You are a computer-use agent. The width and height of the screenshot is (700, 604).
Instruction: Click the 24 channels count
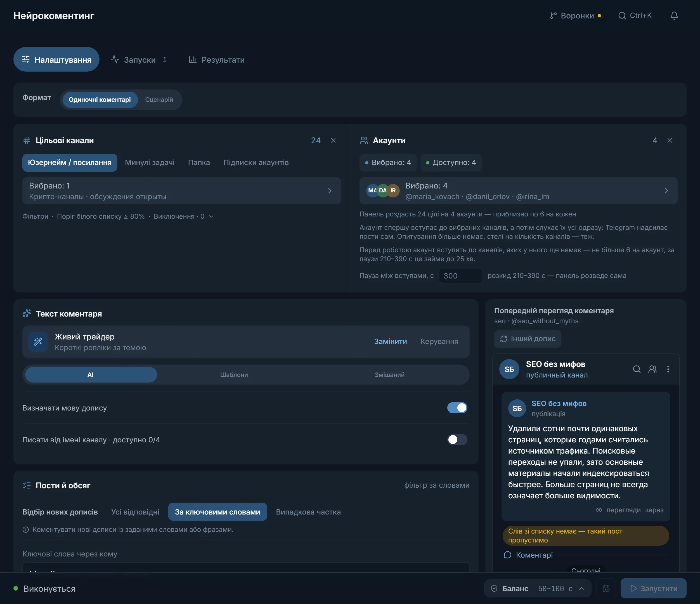pyautogui.click(x=316, y=140)
